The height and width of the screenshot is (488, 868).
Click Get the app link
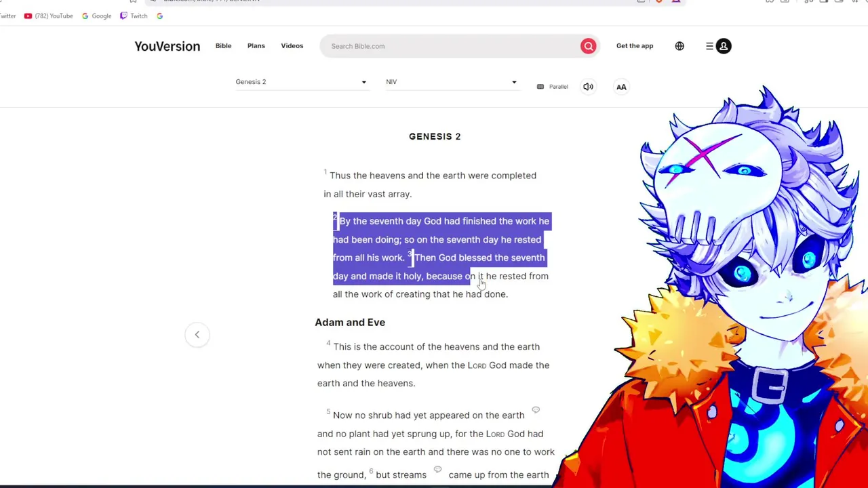click(x=635, y=46)
